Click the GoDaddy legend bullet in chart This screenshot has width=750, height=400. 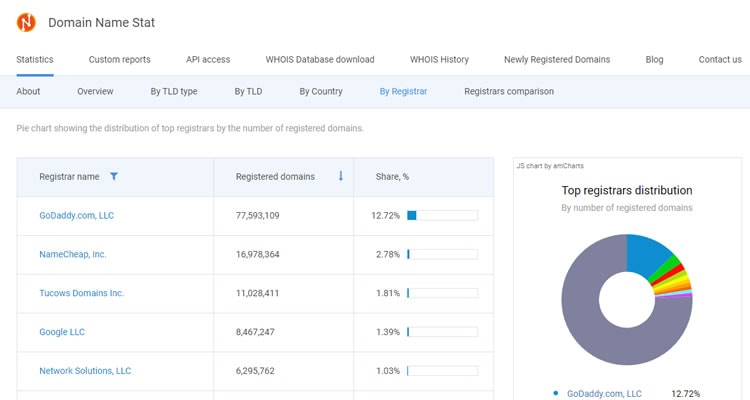(555, 393)
